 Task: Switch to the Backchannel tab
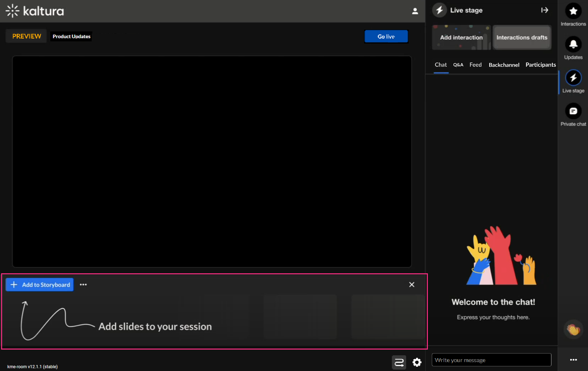pos(503,65)
